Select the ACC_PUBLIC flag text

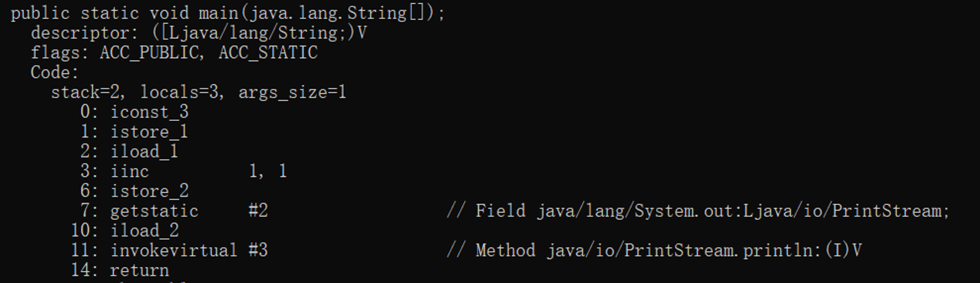point(149,53)
